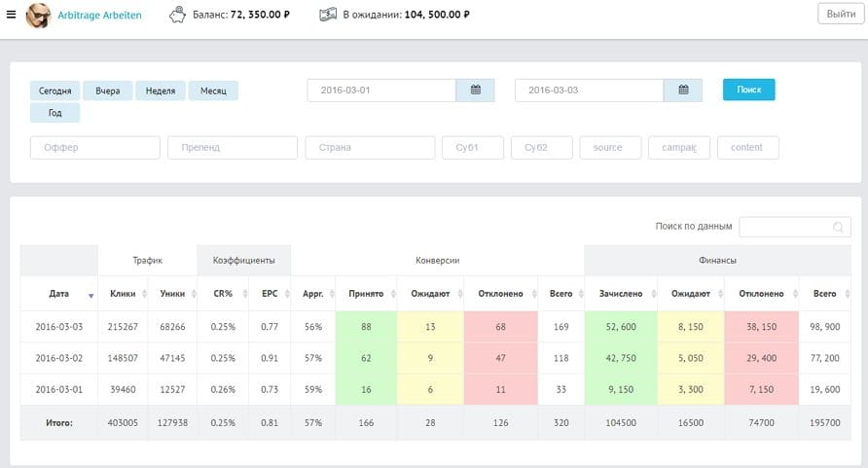Sort by Ожидают conversions column
Screen dimensions: 868x468
pos(430,294)
